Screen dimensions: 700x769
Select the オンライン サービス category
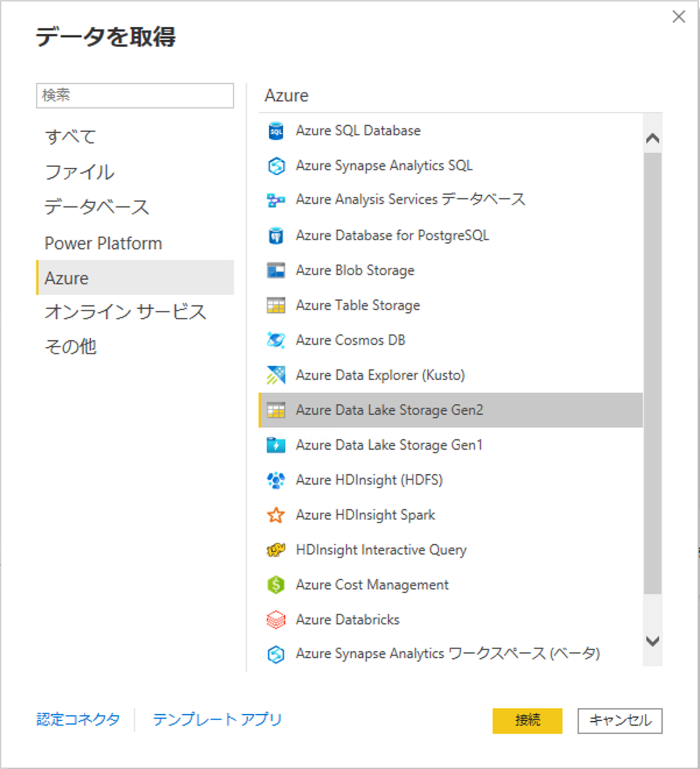(x=126, y=312)
